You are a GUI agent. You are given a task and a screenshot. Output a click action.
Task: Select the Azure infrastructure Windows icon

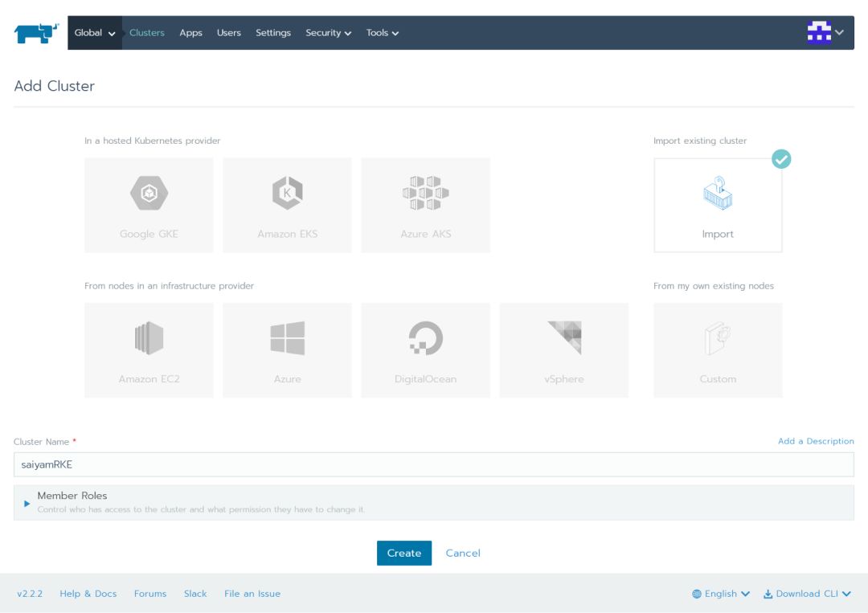click(x=287, y=338)
